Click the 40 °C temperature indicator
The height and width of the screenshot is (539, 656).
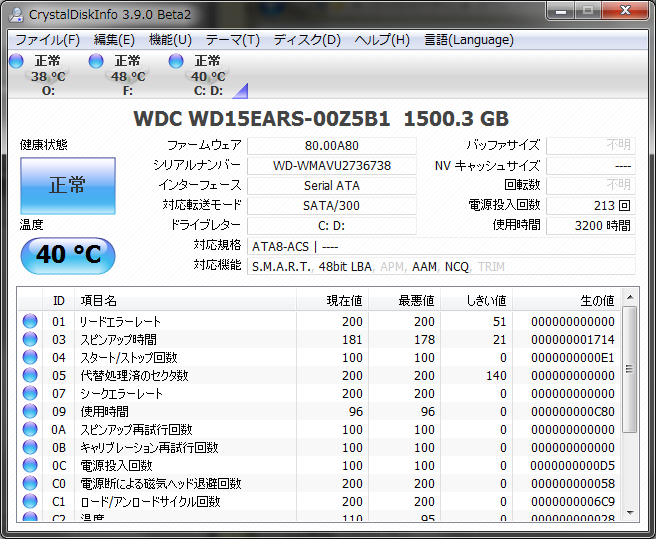point(68,255)
